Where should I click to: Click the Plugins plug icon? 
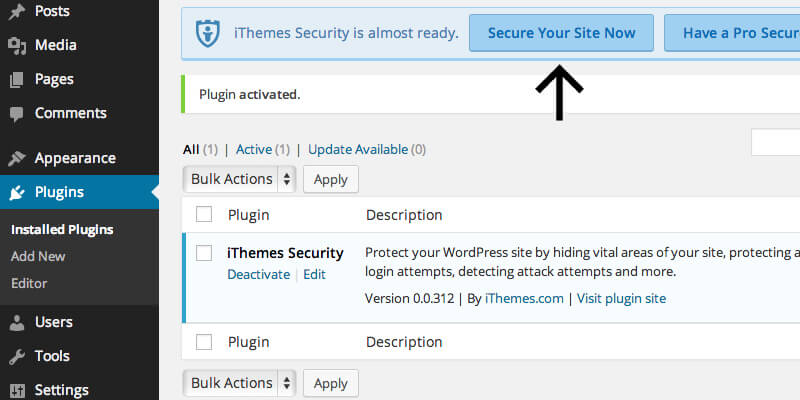click(x=16, y=193)
